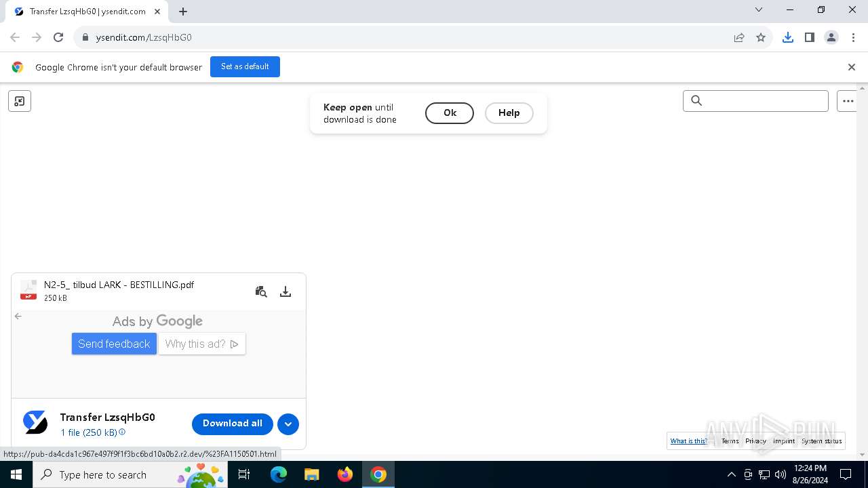
Task: Click the page search field
Action: [x=755, y=101]
